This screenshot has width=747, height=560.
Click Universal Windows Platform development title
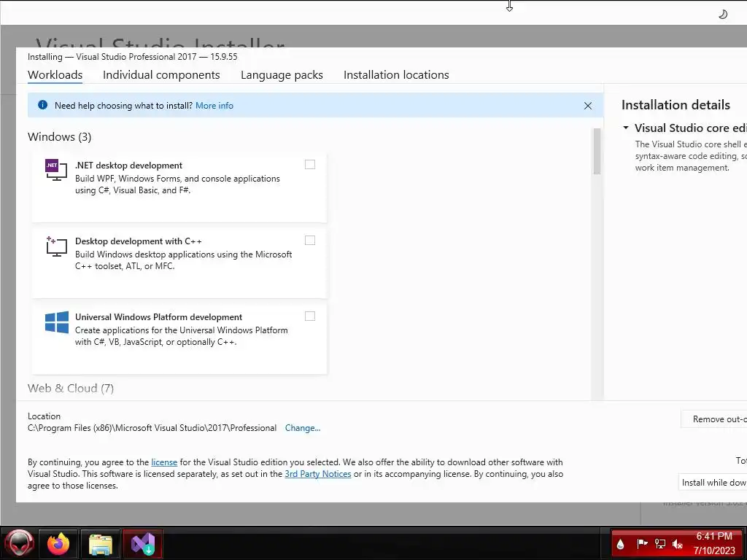point(158,316)
